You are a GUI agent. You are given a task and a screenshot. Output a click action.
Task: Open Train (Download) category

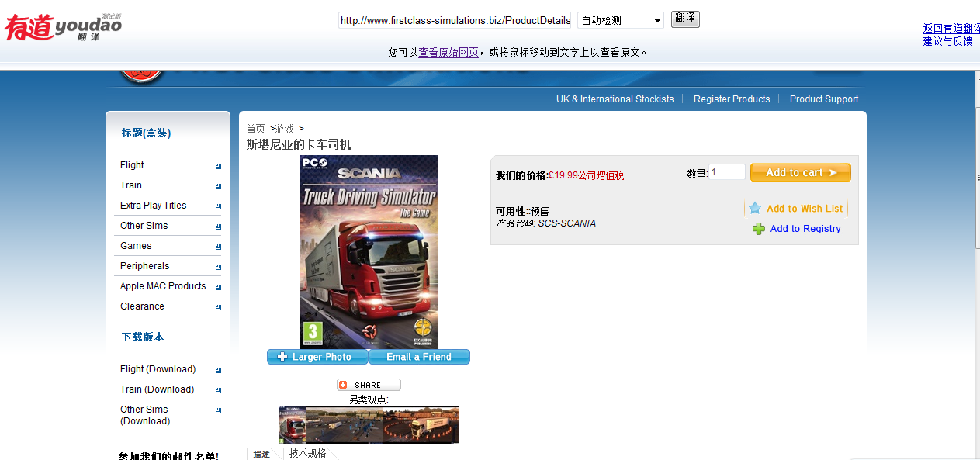coord(157,389)
